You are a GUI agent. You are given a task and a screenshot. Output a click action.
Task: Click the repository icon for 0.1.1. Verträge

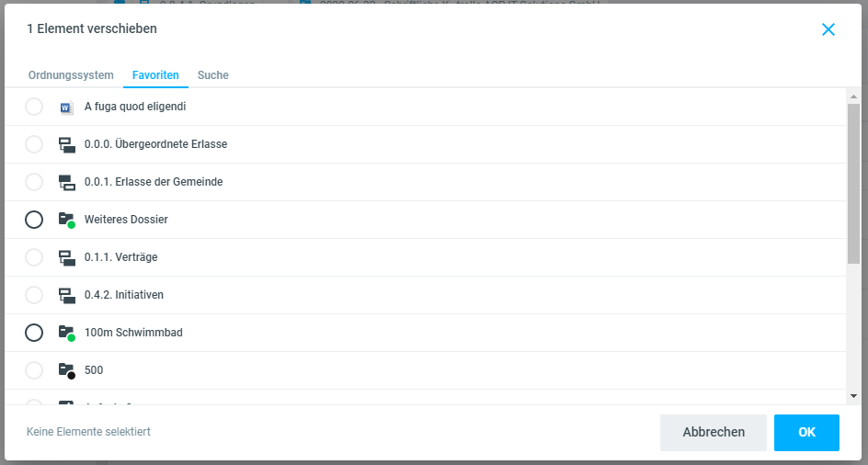pyautogui.click(x=66, y=257)
